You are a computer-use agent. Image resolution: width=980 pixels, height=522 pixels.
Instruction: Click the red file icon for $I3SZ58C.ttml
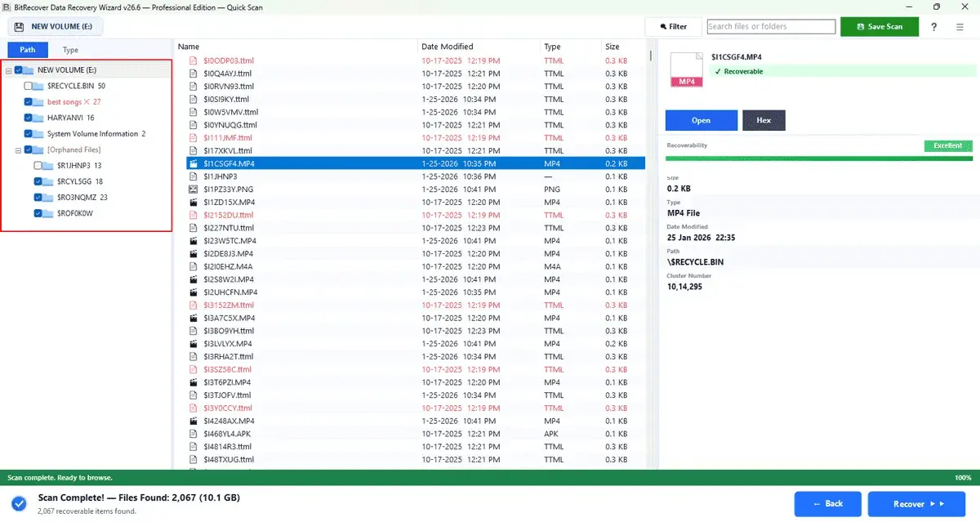tap(194, 369)
